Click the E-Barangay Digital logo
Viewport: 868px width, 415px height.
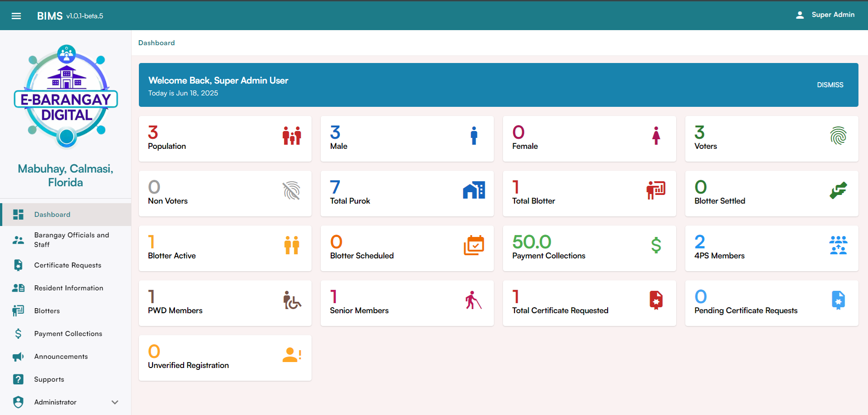point(66,97)
